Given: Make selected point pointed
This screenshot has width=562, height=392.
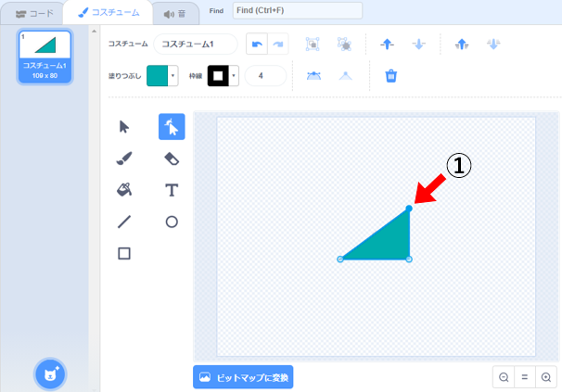Looking at the screenshot, I should pyautogui.click(x=346, y=76).
